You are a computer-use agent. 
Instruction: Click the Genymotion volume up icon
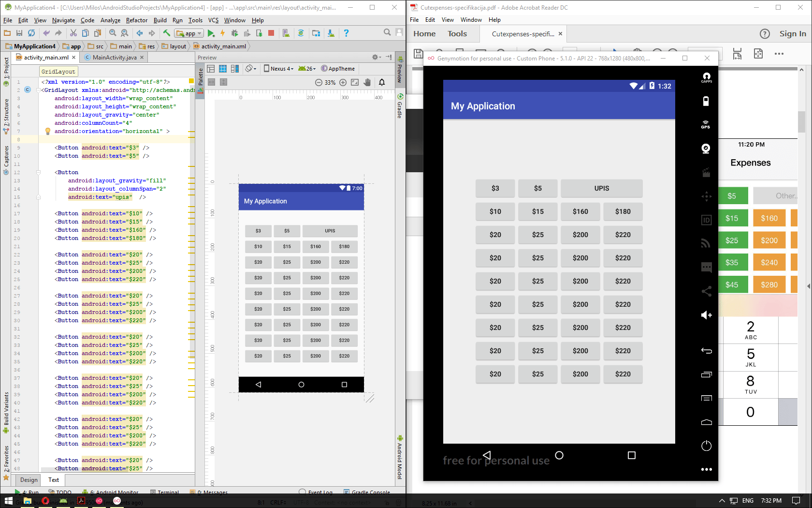pos(706,315)
